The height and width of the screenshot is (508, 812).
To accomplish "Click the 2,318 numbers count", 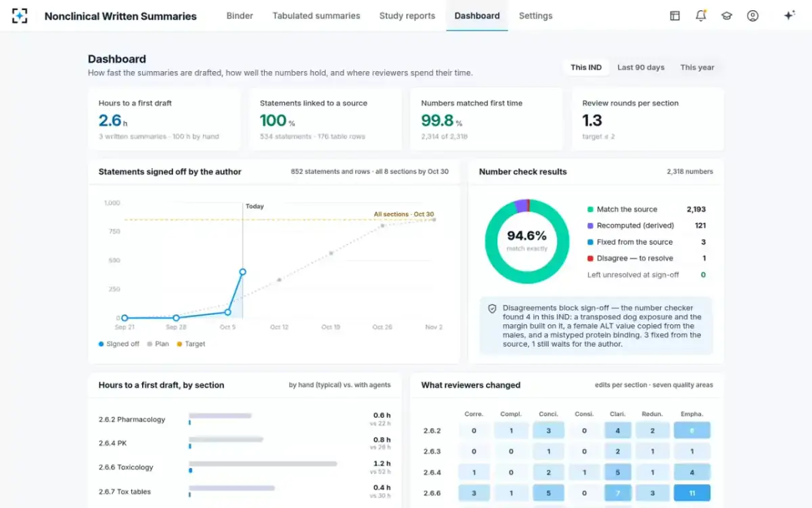I will pyautogui.click(x=690, y=172).
